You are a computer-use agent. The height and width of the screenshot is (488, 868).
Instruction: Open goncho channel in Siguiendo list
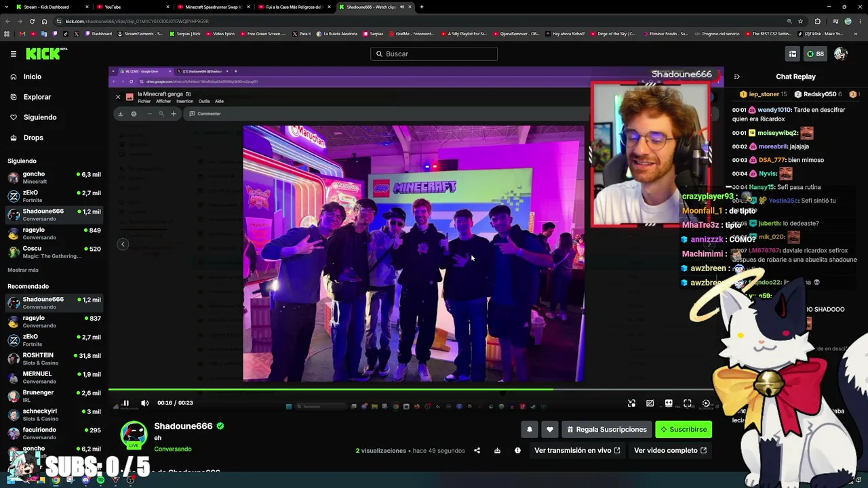coord(54,178)
